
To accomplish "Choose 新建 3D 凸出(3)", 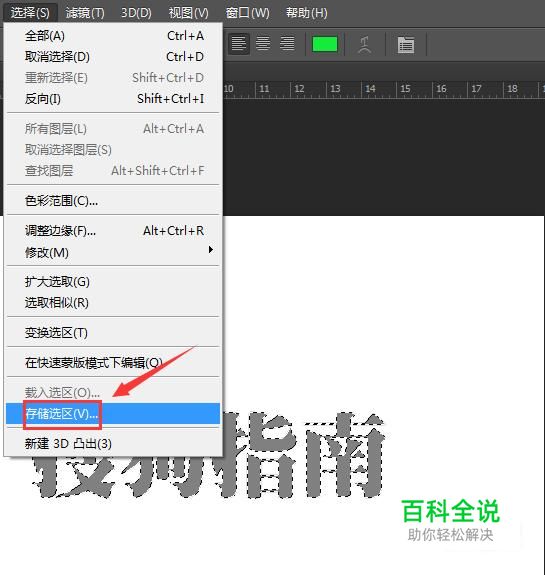I will [113, 444].
